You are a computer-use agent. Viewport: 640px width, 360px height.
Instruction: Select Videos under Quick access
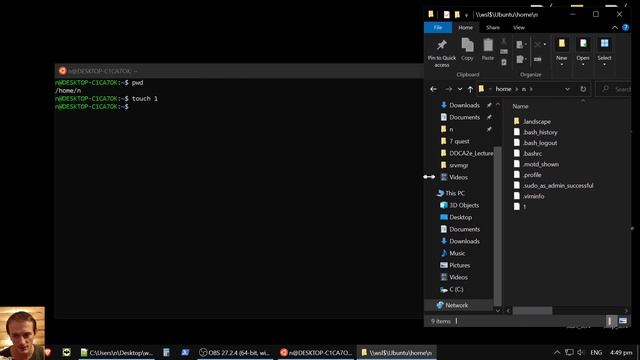(458, 177)
